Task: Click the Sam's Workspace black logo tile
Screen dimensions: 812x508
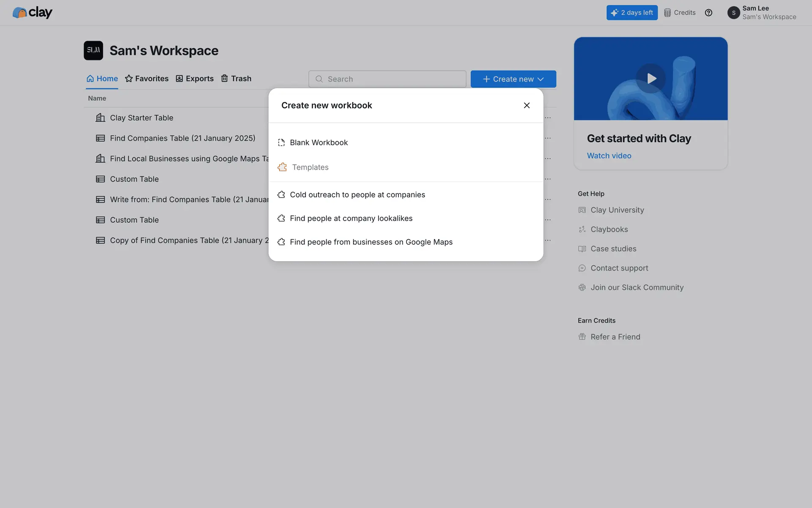Action: pos(93,50)
